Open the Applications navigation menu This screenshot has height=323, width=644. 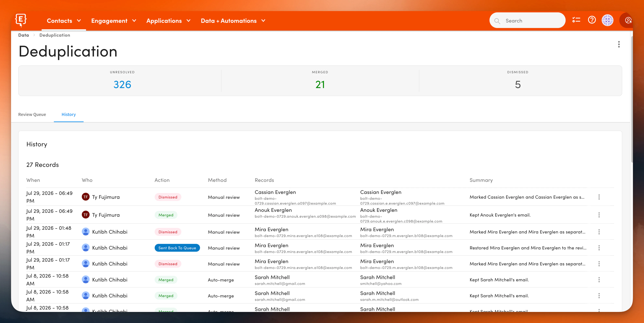168,21
